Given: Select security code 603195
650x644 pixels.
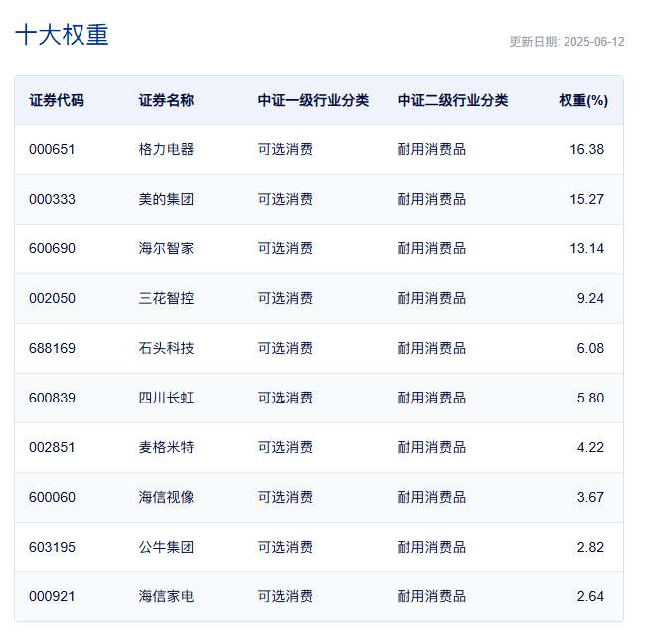Looking at the screenshot, I should [52, 547].
